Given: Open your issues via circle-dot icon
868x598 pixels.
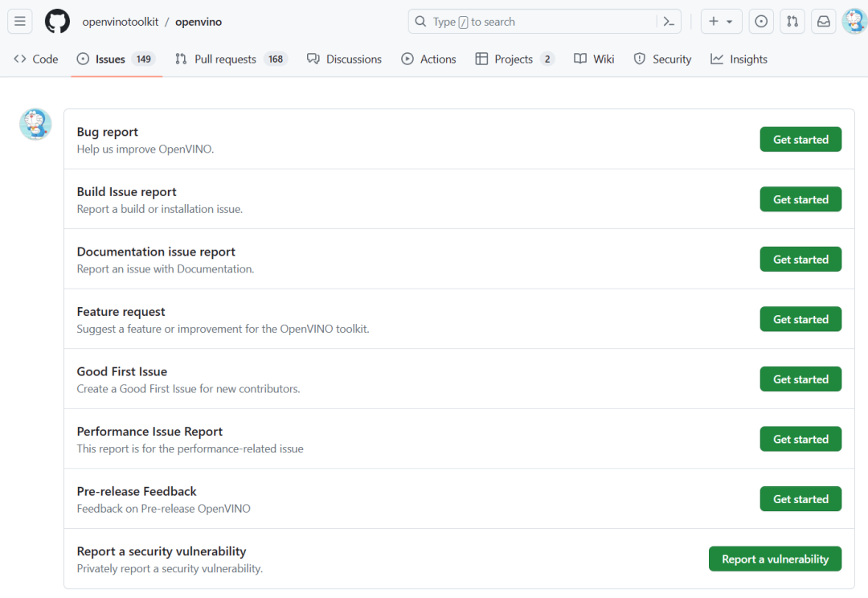Looking at the screenshot, I should point(761,22).
